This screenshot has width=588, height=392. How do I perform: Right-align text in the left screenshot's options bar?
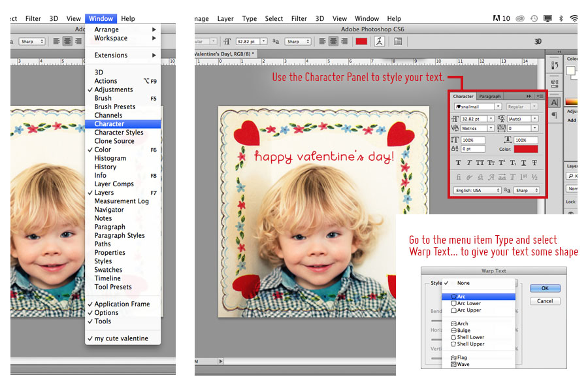(78, 41)
